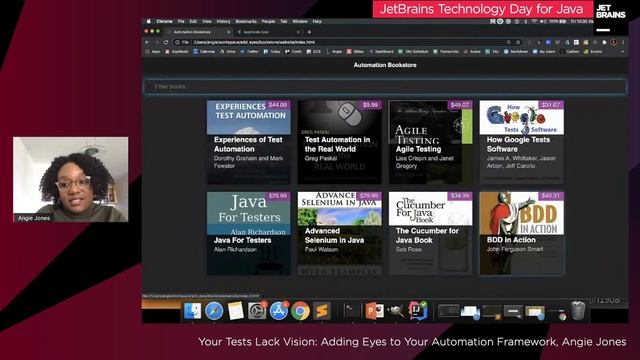Open the File menu
Screen dimensions: 640x360
point(181,21)
